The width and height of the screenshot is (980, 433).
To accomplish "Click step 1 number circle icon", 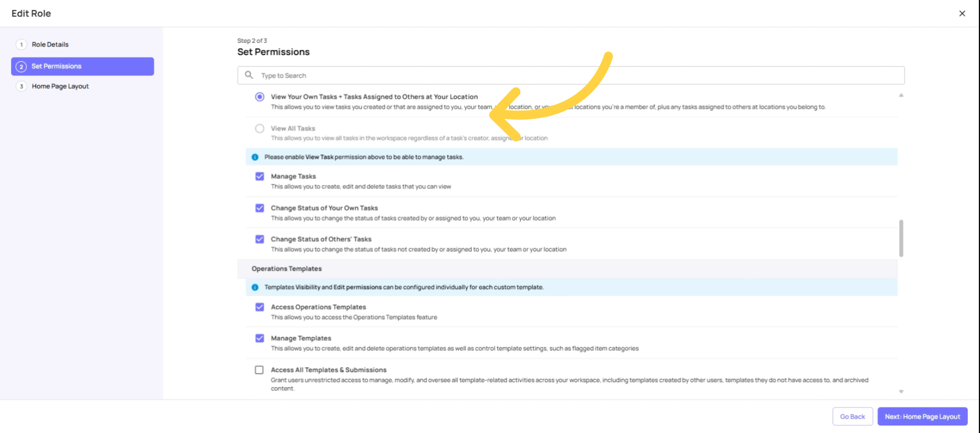I will point(21,45).
